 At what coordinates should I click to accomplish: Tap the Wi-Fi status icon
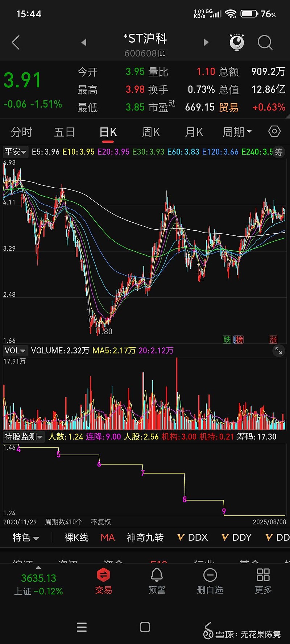[231, 14]
